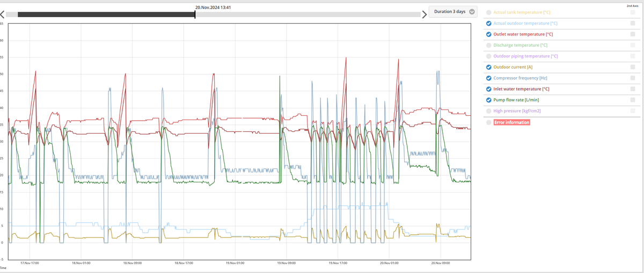Click the Error information label
Viewport: 644px width, 273px height.
(511, 122)
